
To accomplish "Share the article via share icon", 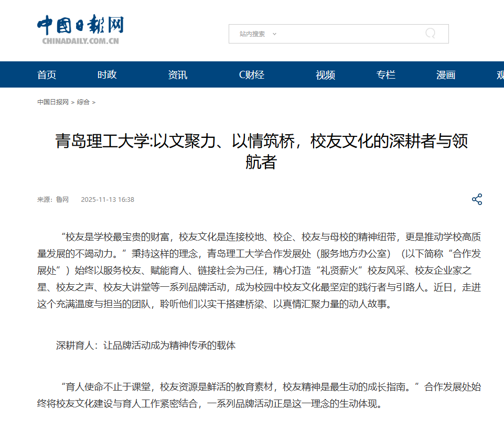I will (477, 199).
